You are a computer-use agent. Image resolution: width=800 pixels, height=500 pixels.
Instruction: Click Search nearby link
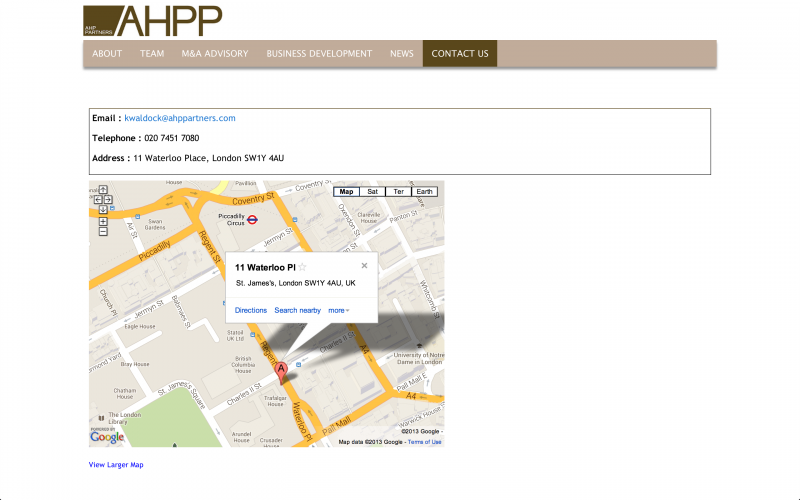[297, 310]
